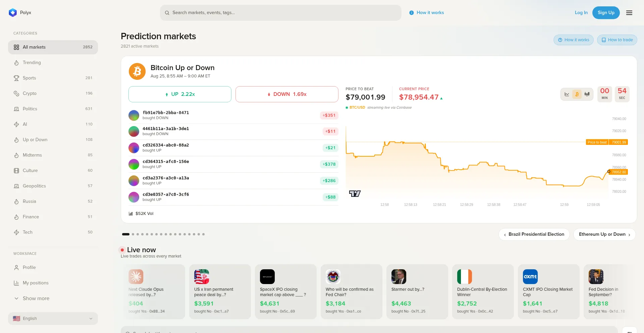Open the Culture category

point(53,171)
